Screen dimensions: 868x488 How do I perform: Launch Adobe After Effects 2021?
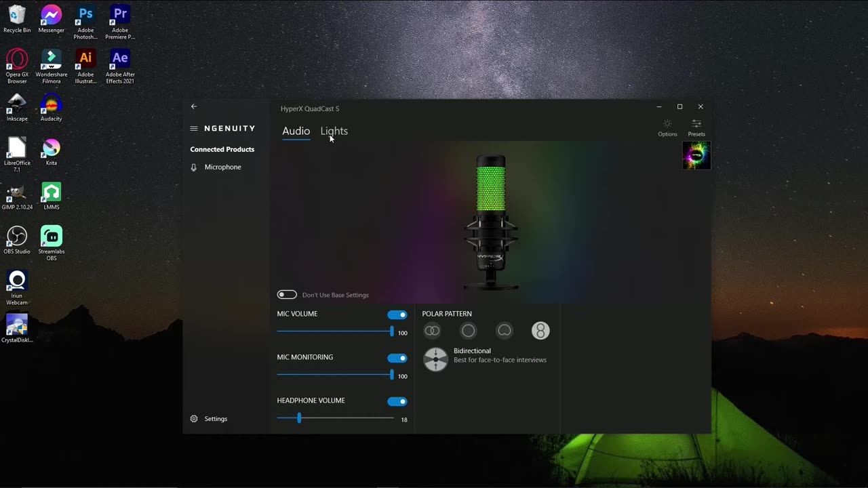tap(120, 67)
